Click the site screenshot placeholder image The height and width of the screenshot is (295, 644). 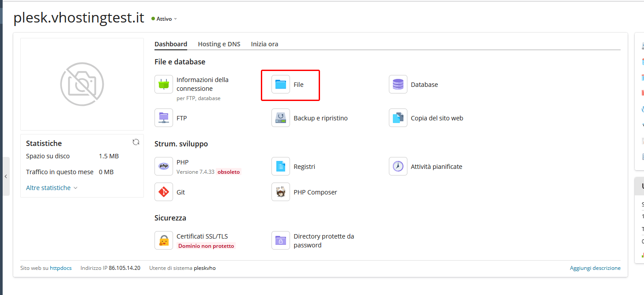click(x=82, y=84)
